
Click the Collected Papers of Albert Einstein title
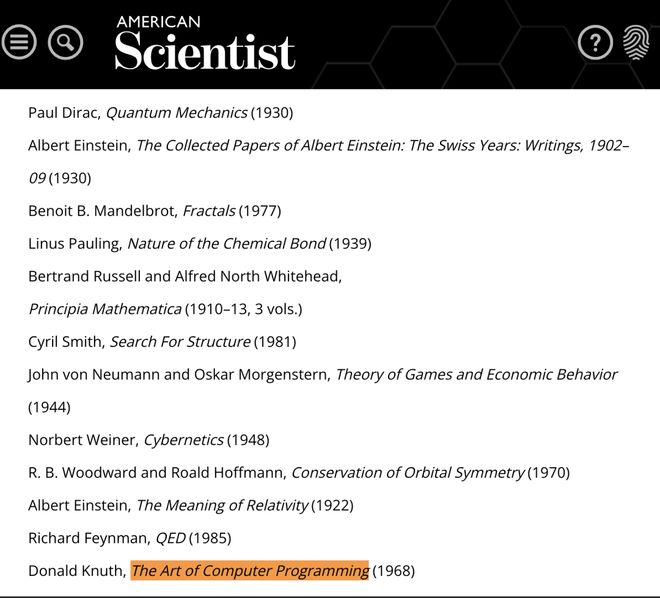[x=380, y=146]
